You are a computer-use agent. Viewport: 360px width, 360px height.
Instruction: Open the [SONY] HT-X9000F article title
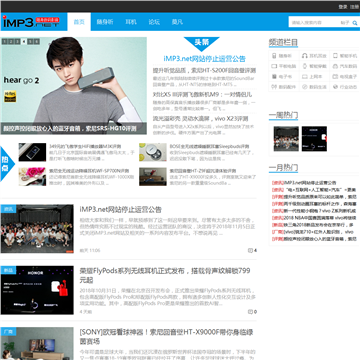pos(166,337)
